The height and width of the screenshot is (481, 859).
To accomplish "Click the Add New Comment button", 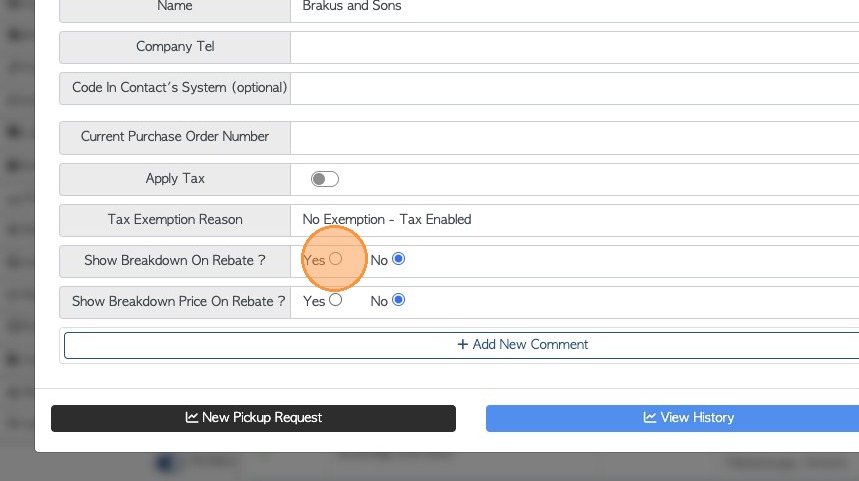I will pyautogui.click(x=523, y=344).
